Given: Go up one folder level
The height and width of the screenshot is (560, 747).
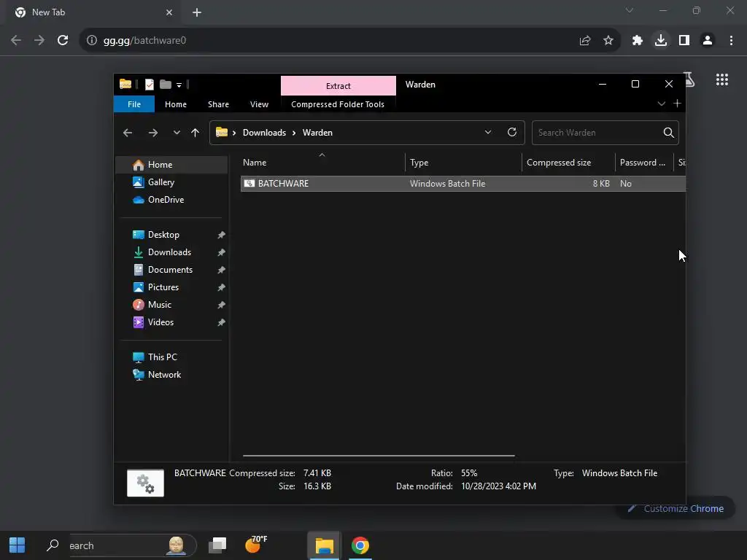Looking at the screenshot, I should point(195,133).
